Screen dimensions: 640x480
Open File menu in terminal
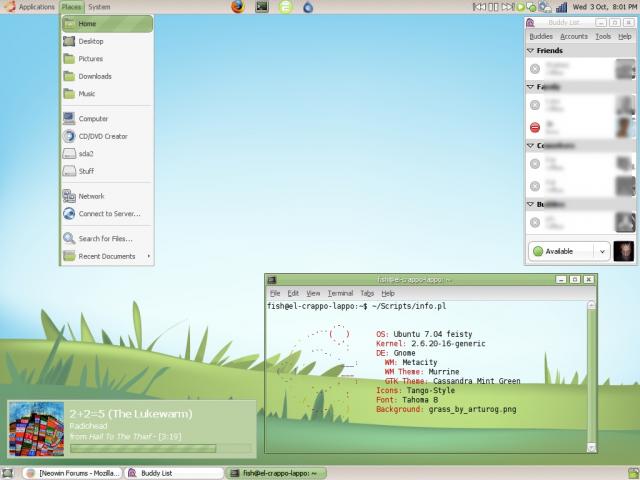[x=275, y=293]
